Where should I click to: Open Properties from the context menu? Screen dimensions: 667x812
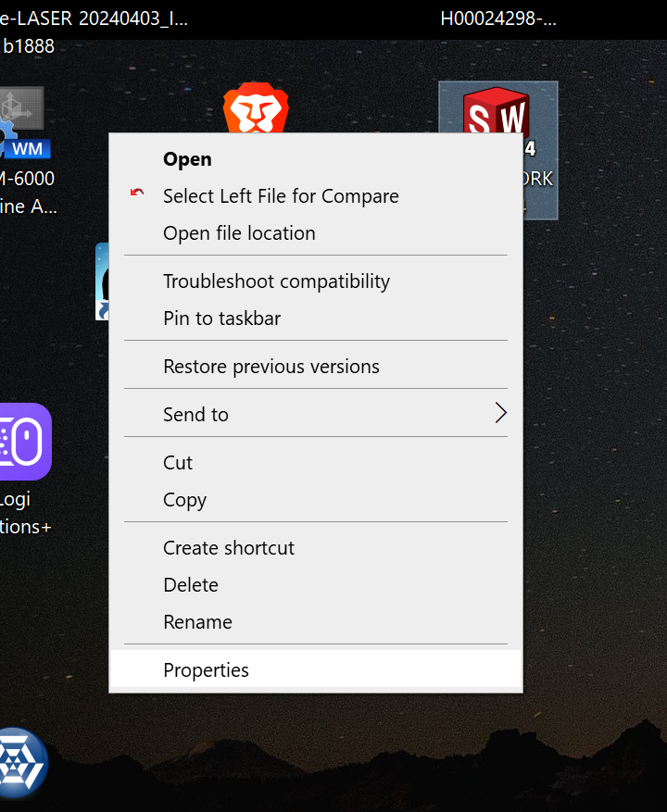point(206,670)
